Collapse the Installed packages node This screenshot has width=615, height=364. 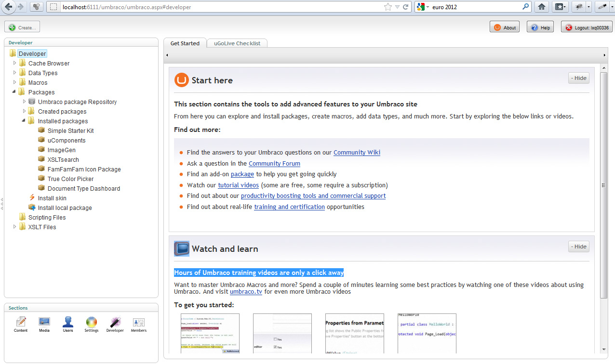(x=24, y=121)
